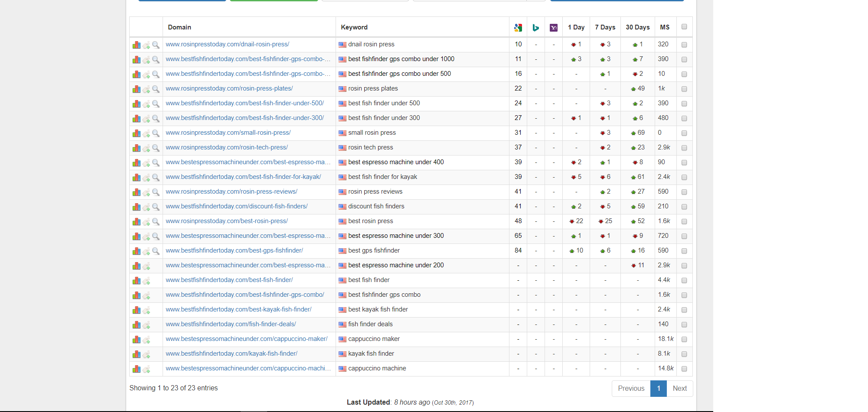
Task: Sort table by the 30 Days column
Action: (x=638, y=27)
